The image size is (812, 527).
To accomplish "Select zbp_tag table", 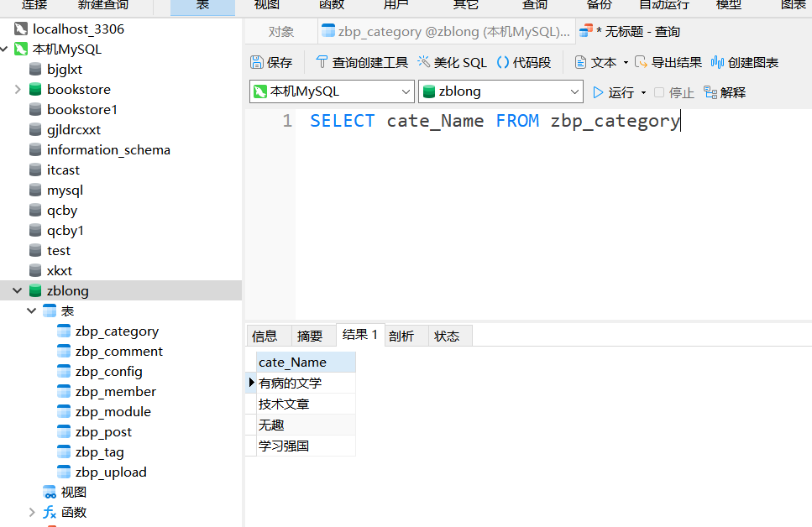I will point(99,452).
